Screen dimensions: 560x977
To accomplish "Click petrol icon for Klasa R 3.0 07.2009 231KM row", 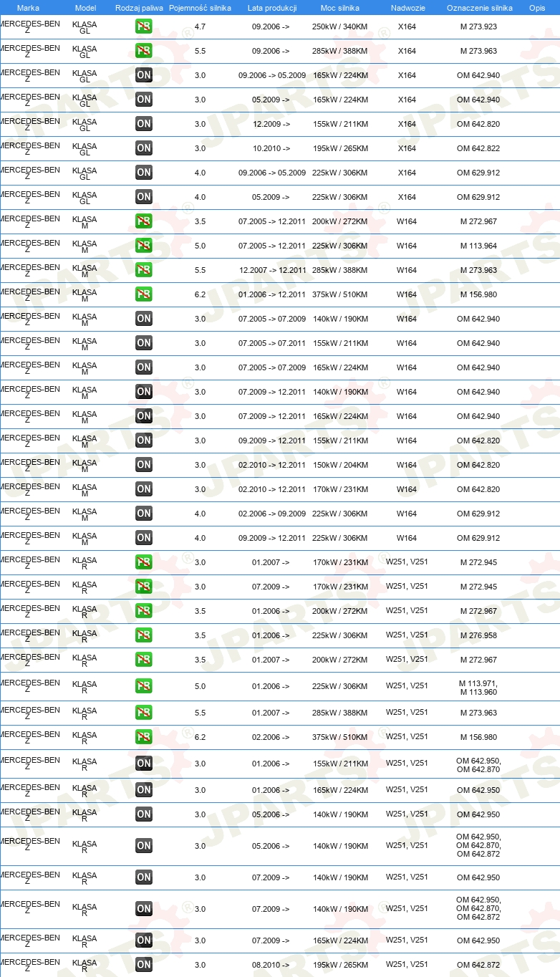I will pos(144,587).
